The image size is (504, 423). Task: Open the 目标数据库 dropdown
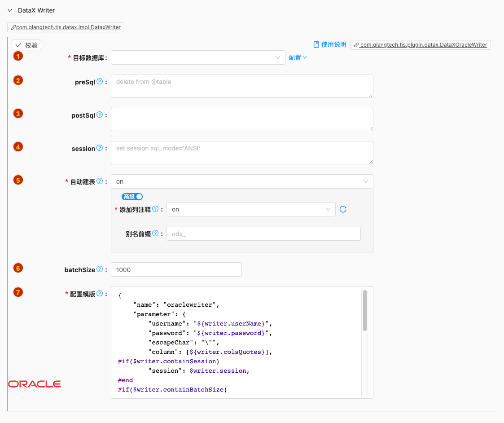(198, 57)
